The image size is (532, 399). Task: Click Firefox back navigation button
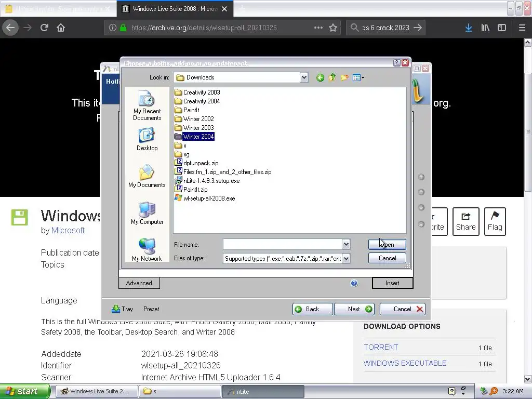click(10, 28)
